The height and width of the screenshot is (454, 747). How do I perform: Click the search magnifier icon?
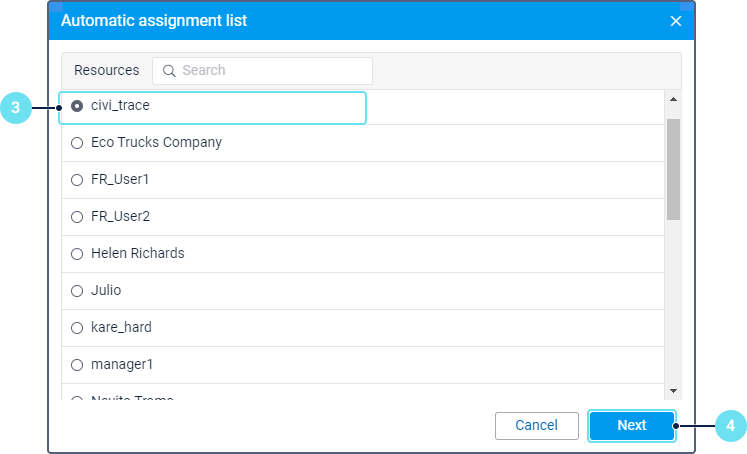coord(169,71)
